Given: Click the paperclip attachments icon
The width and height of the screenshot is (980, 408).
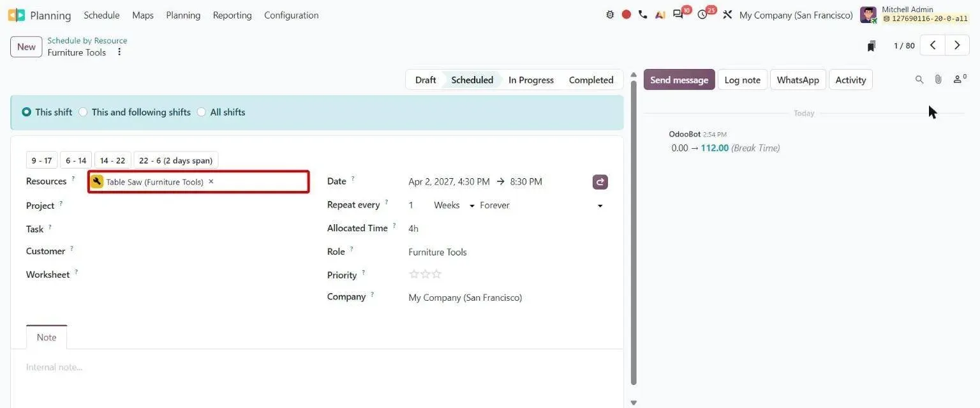Looking at the screenshot, I should click(938, 80).
